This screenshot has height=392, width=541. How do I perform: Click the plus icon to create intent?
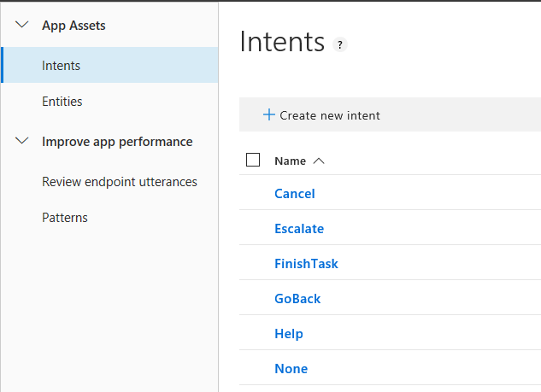pyautogui.click(x=268, y=114)
